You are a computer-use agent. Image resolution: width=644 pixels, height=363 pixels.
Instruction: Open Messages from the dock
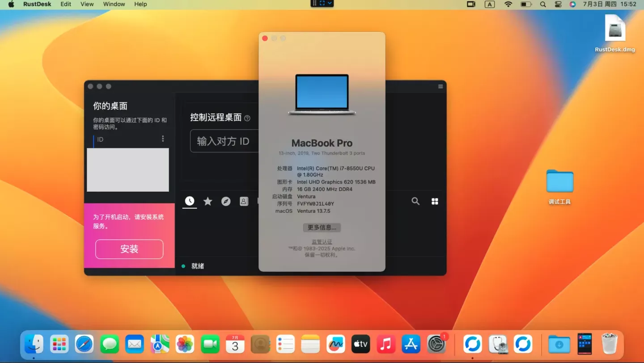[x=110, y=344]
